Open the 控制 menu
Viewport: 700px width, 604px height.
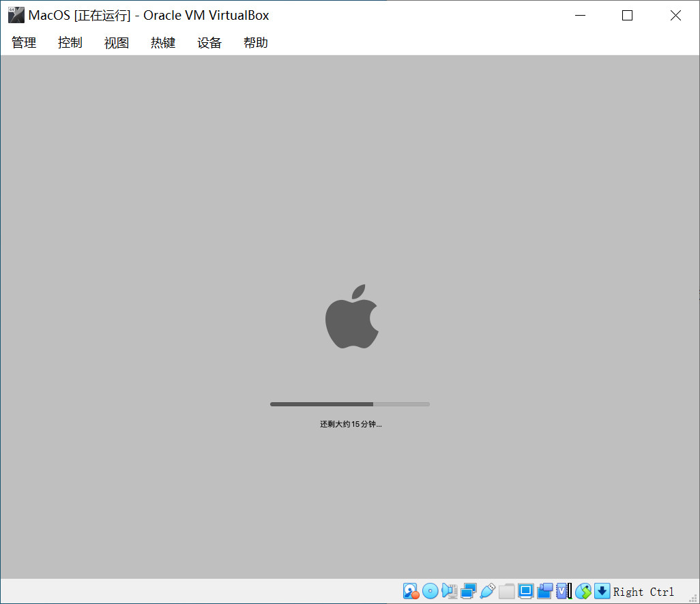(x=70, y=43)
